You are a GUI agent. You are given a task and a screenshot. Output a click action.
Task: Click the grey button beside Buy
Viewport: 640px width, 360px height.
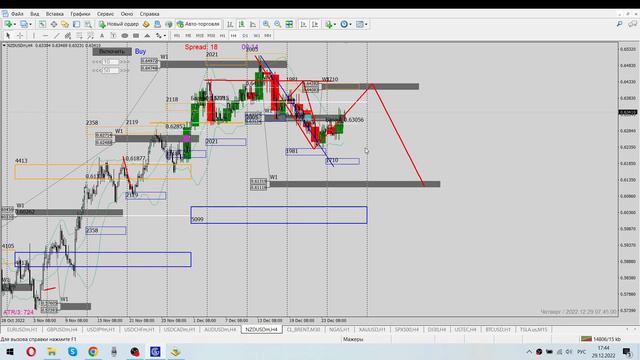[x=112, y=51]
